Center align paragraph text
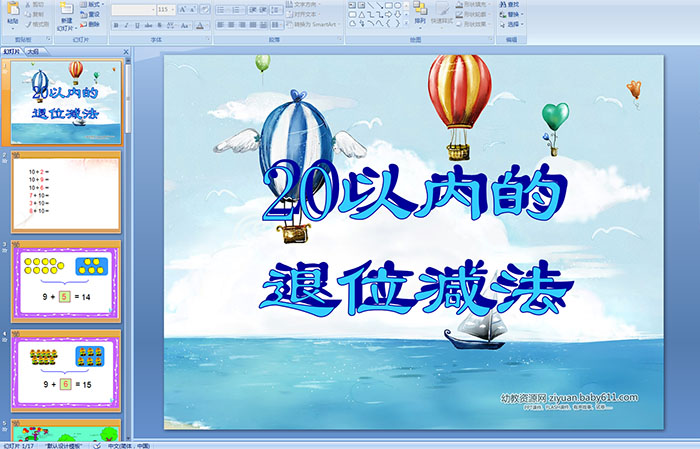The image size is (700, 449). tap(231, 25)
